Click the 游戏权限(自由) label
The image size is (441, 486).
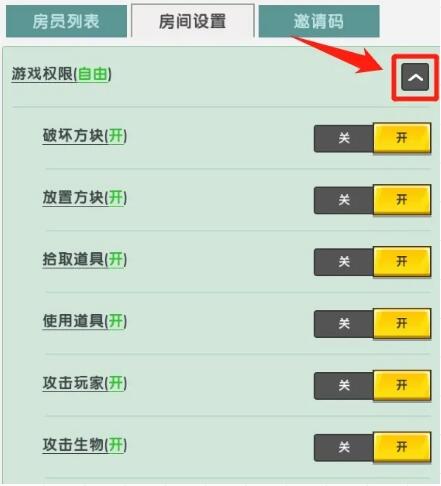click(x=62, y=74)
